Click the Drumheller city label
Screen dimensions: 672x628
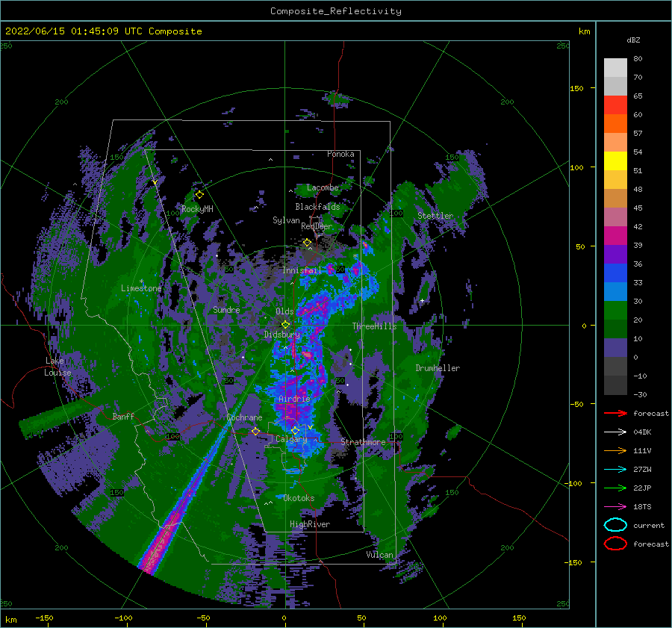438,368
